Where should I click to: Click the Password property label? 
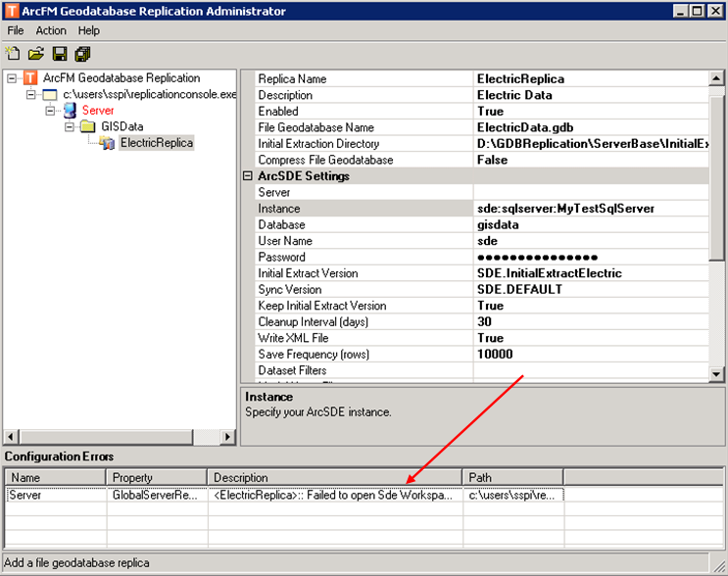282,257
